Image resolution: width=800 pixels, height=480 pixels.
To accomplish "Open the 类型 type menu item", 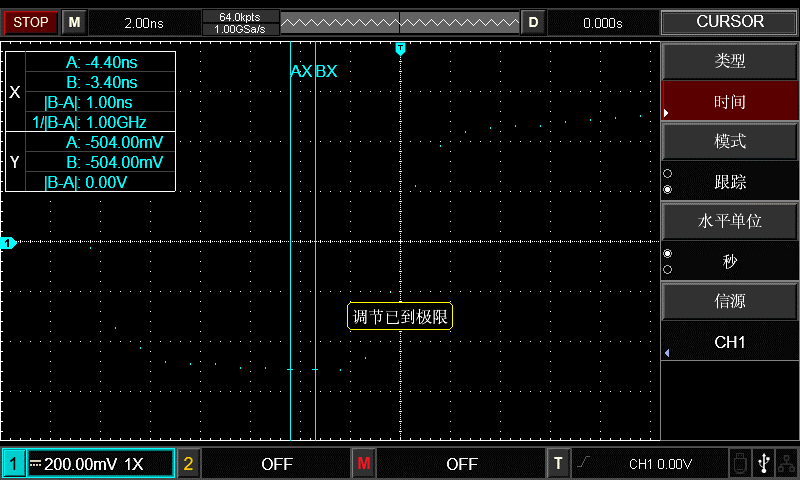I will click(x=730, y=61).
